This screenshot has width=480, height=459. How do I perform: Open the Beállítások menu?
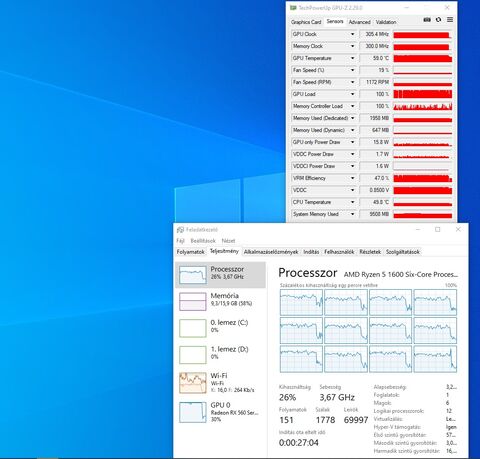click(203, 241)
